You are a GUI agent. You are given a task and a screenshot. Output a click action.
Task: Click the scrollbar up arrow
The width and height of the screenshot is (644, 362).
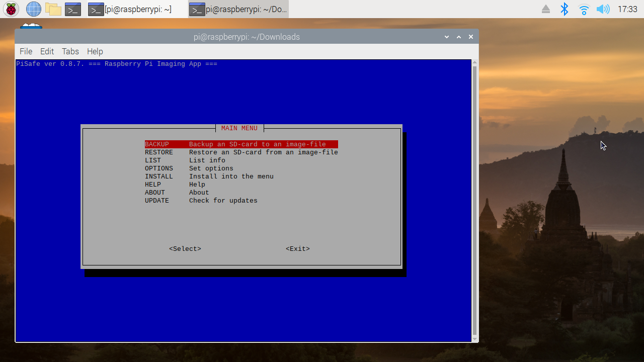474,62
